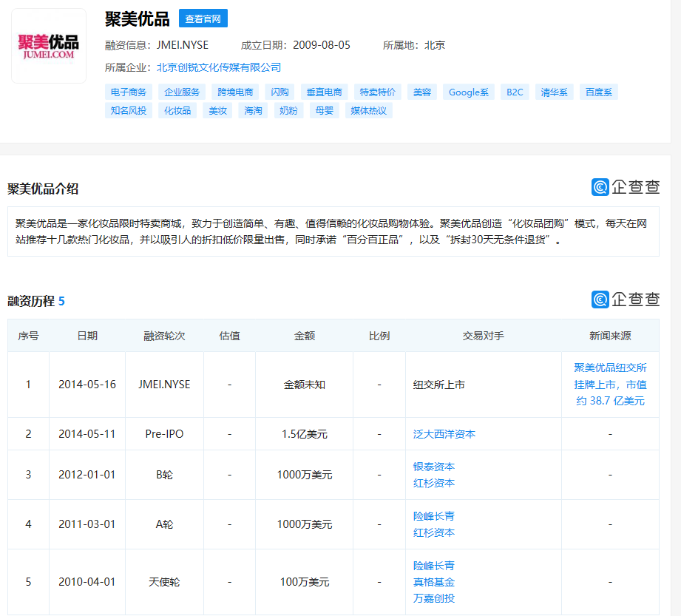Click the 序号 column header
This screenshot has height=616, width=681.
(x=28, y=336)
